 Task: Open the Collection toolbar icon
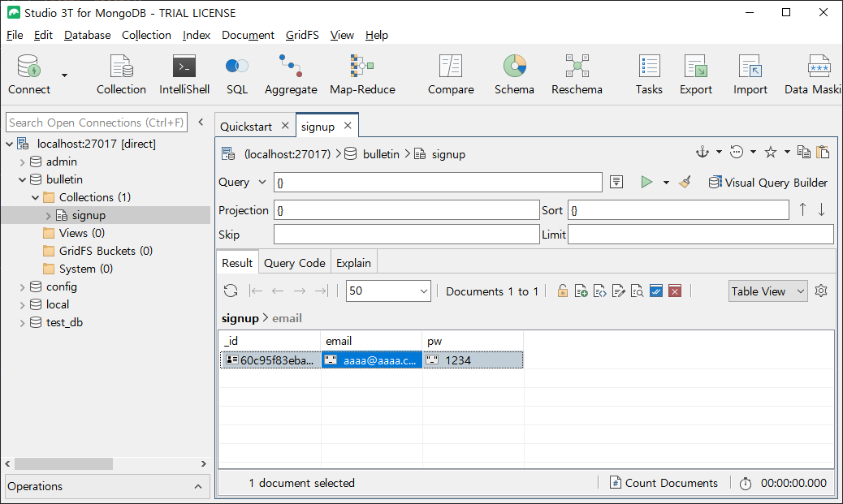tap(121, 74)
